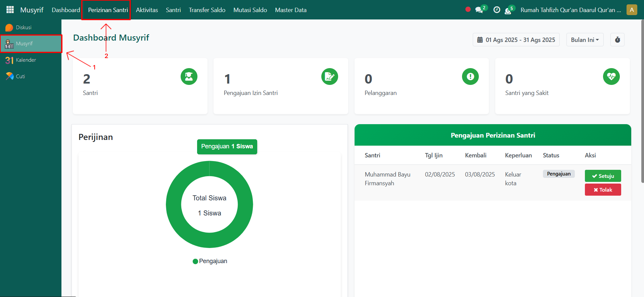Open the money notification icon with badge 5
The image size is (644, 297).
coord(508,11)
